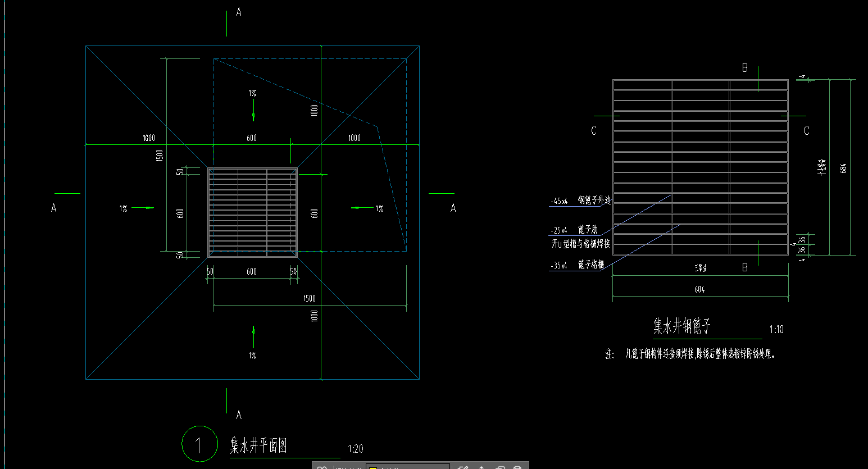Select the section mark A left of the plan

coord(53,208)
